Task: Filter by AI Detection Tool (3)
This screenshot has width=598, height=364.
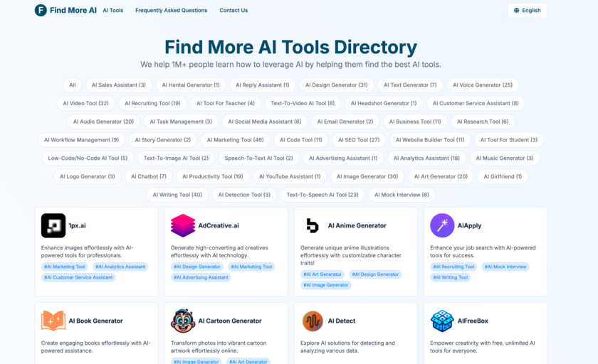Action: (244, 195)
